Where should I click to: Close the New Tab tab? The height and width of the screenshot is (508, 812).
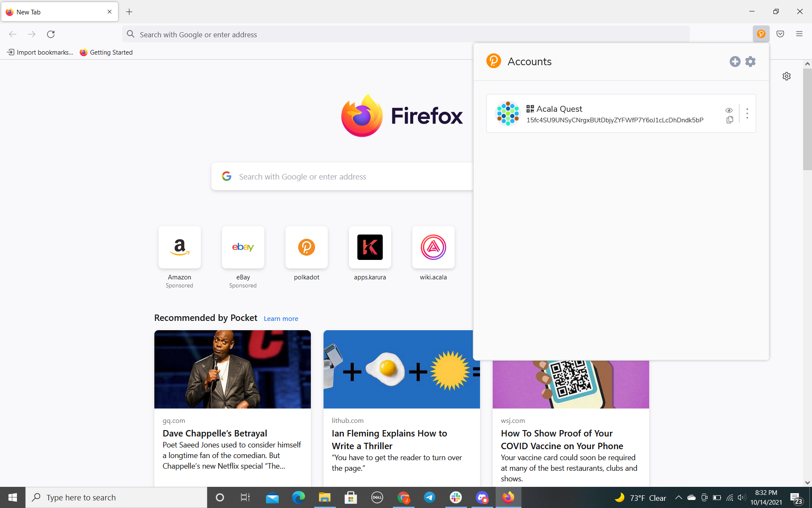pos(110,12)
